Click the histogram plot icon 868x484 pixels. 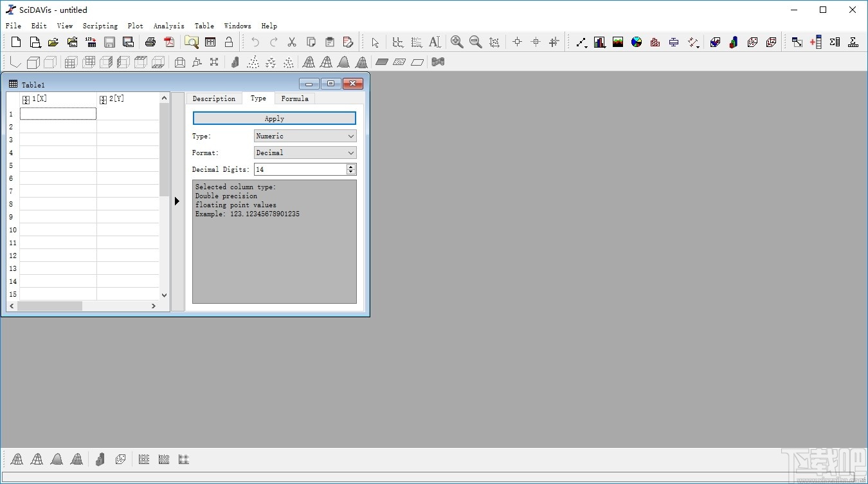pos(655,42)
